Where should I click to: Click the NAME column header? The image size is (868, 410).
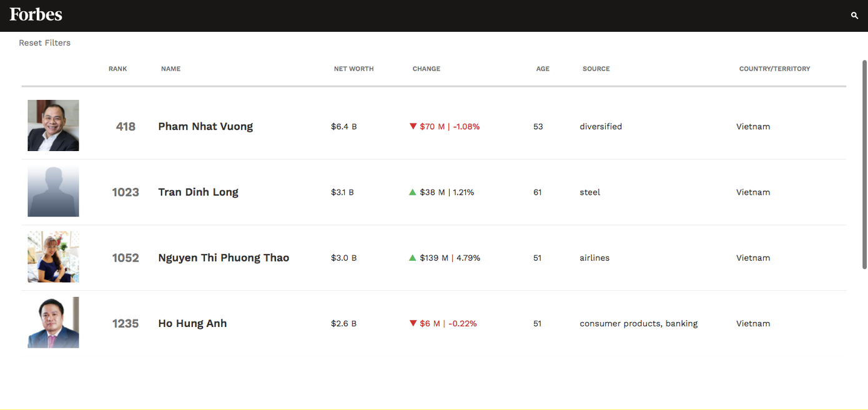pos(170,69)
